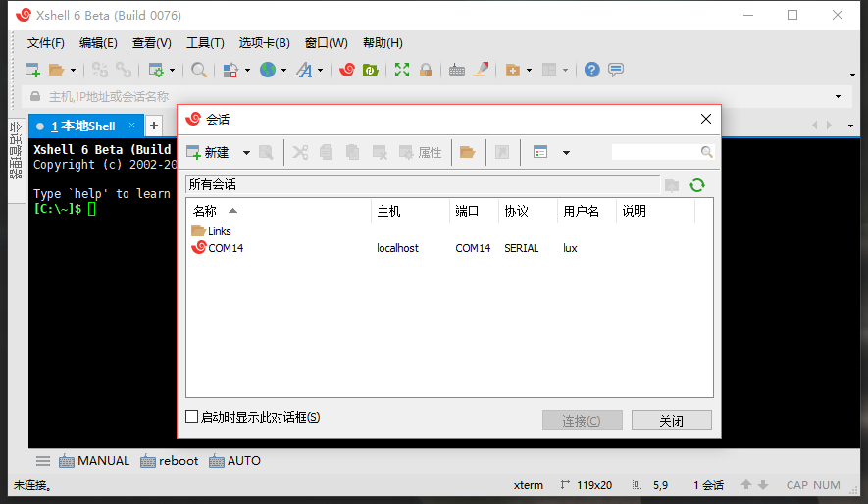Refresh the session list with green arrows
This screenshot has width=868, height=504.
[x=697, y=185]
